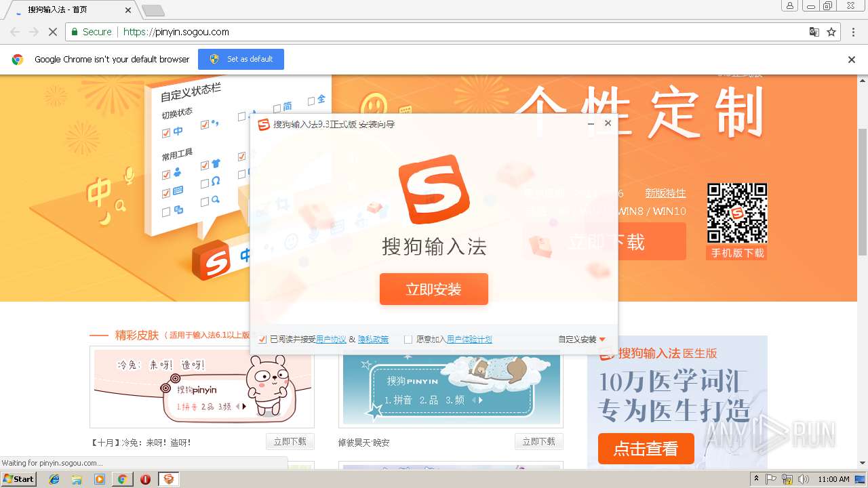Click the Sogou logo in the installer title bar
868x488 pixels.
[x=263, y=124]
